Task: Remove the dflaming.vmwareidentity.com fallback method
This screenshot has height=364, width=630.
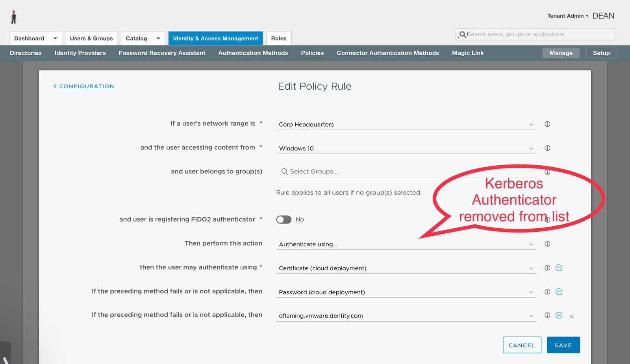Action: (572, 316)
